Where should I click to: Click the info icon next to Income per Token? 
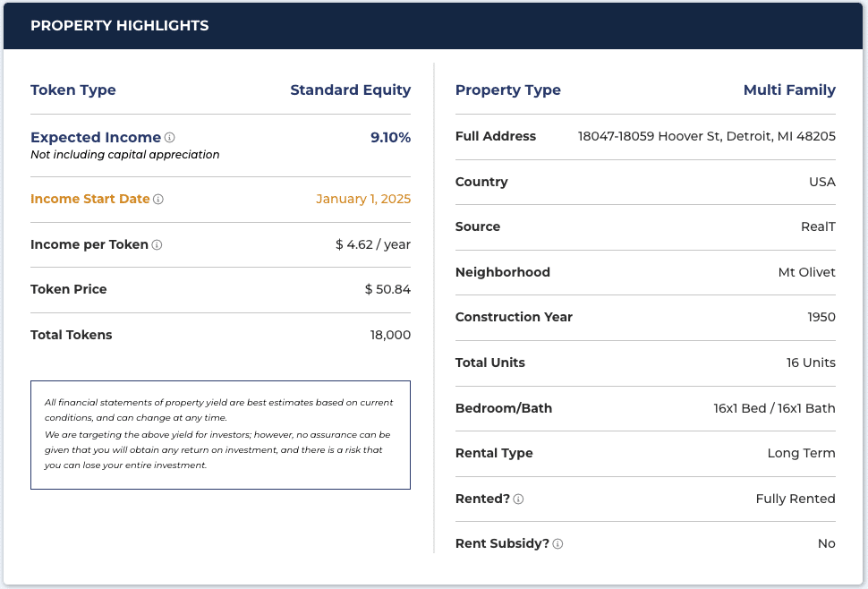[x=157, y=245]
